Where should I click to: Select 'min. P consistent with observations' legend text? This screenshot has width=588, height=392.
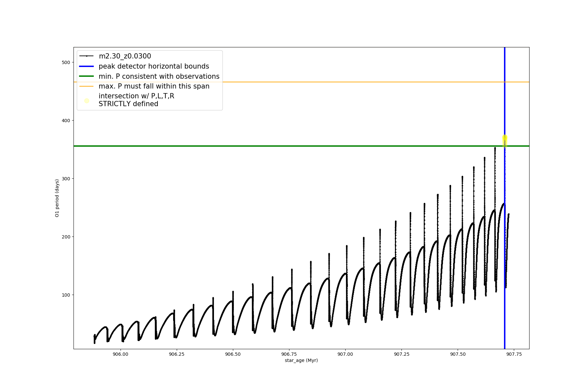(159, 76)
